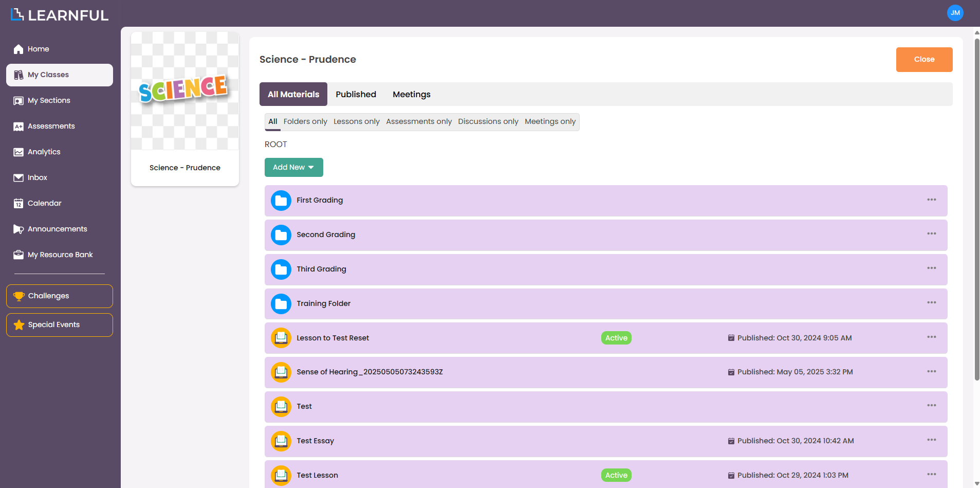Click the JM user avatar

[x=955, y=13]
